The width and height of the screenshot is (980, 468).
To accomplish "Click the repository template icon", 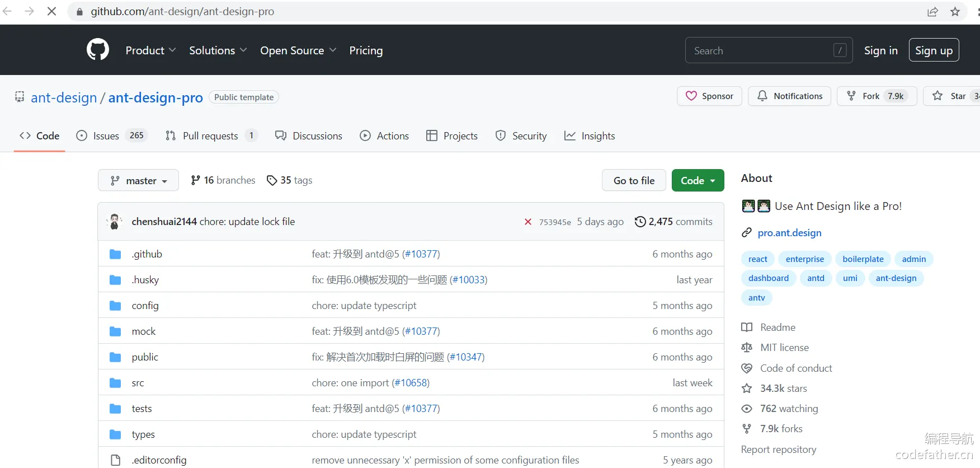I will pyautogui.click(x=20, y=97).
